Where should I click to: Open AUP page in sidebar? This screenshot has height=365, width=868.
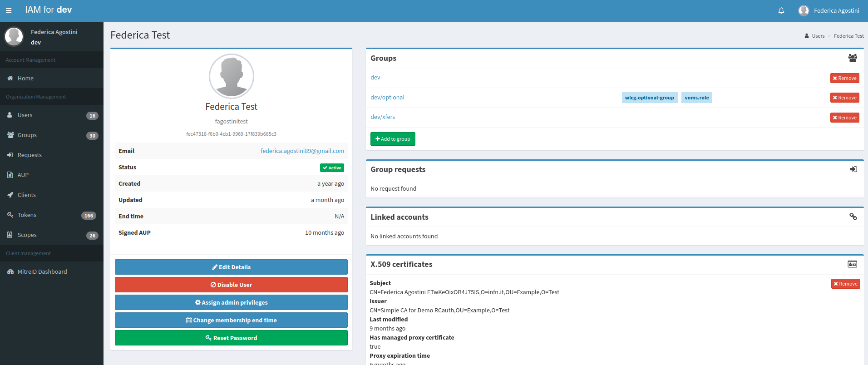point(52,175)
